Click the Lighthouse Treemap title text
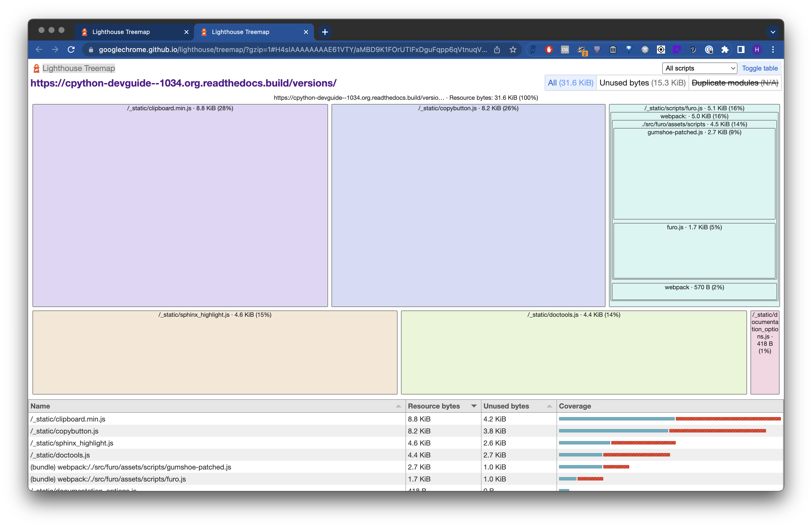The width and height of the screenshot is (812, 528). [x=78, y=68]
